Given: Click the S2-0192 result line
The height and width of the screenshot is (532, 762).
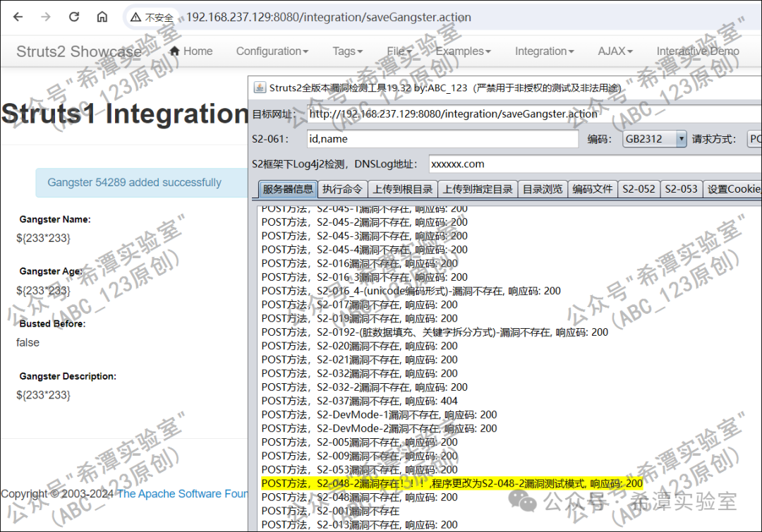Looking at the screenshot, I should (x=435, y=332).
